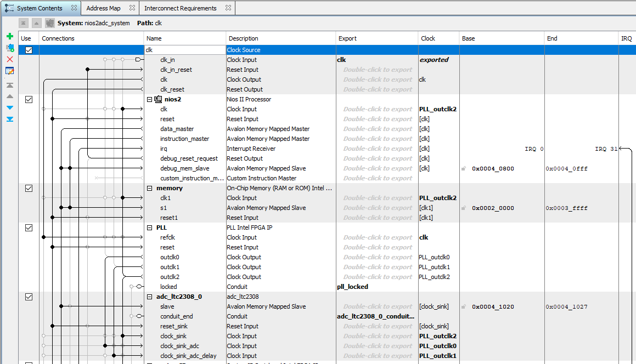Click the up one level icon beside System label
Viewport: 636px width, 364px height.
tap(37, 23)
